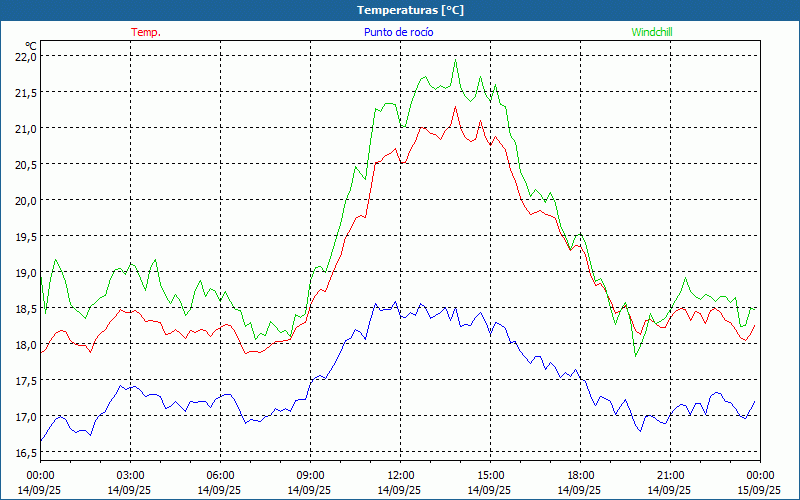Screen dimensions: 800x500
Task: Click the 15/09/25 date label
Action: [x=760, y=490]
